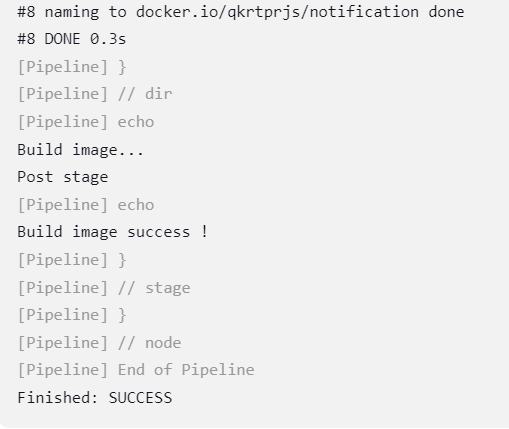
Task: Click the '[Pipeline] // node' line
Action: pyautogui.click(x=99, y=343)
